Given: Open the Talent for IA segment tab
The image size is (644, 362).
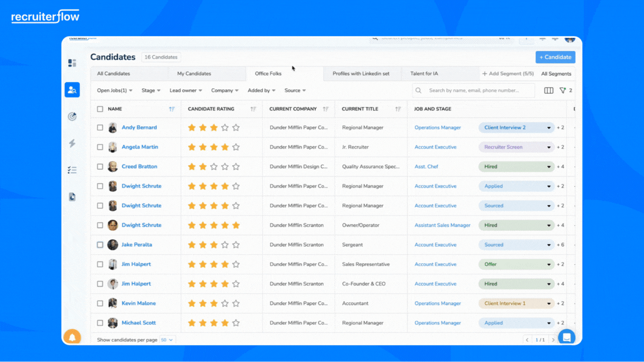Looking at the screenshot, I should coord(424,74).
